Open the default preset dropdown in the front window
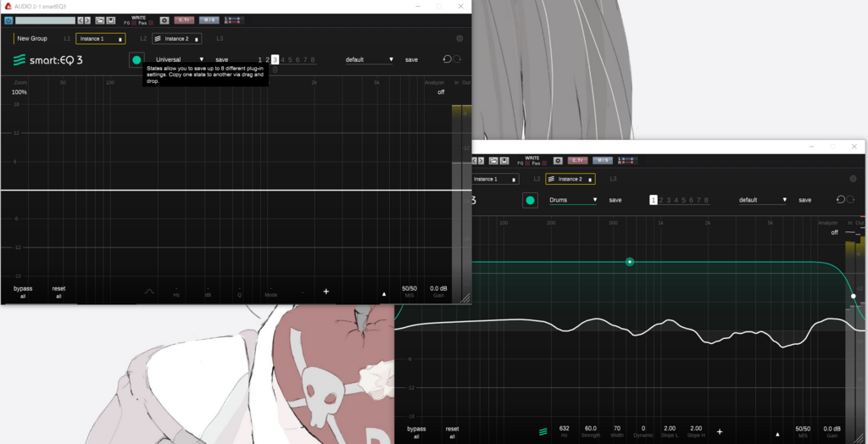868x444 pixels. [370, 60]
